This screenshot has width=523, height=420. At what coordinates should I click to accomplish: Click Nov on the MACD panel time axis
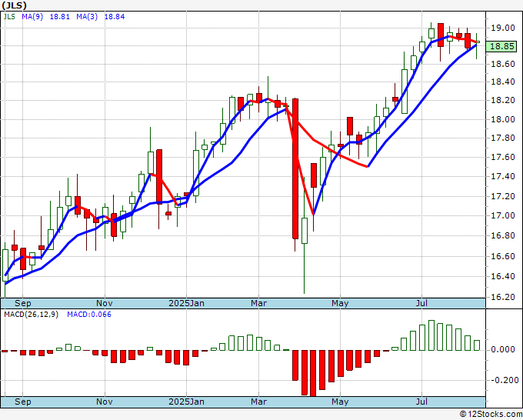coord(105,402)
